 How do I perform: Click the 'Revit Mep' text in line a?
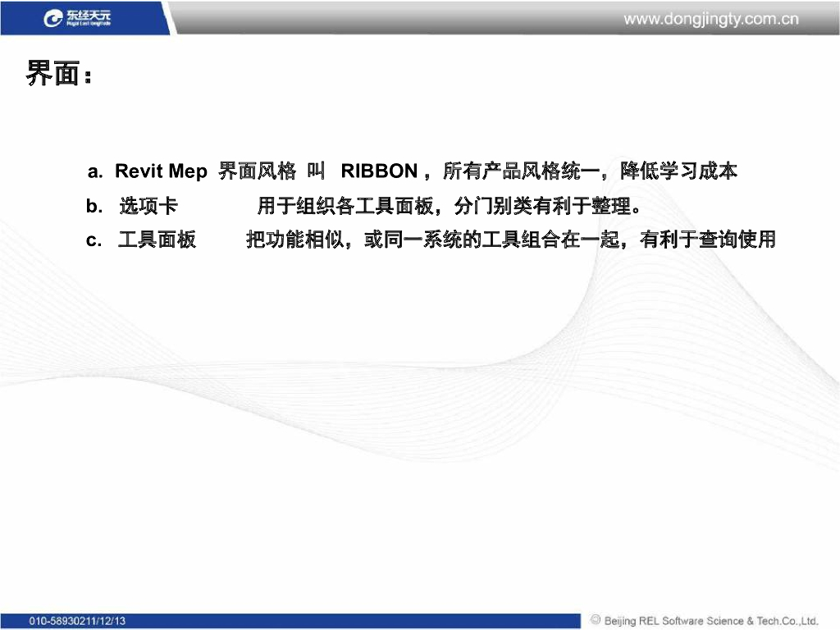pos(161,171)
